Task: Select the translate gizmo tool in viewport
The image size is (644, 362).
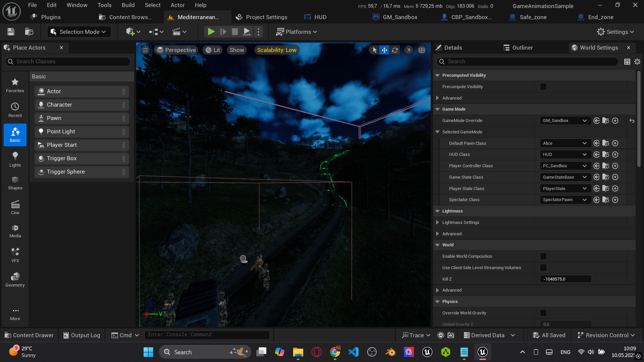Action: 384,50
